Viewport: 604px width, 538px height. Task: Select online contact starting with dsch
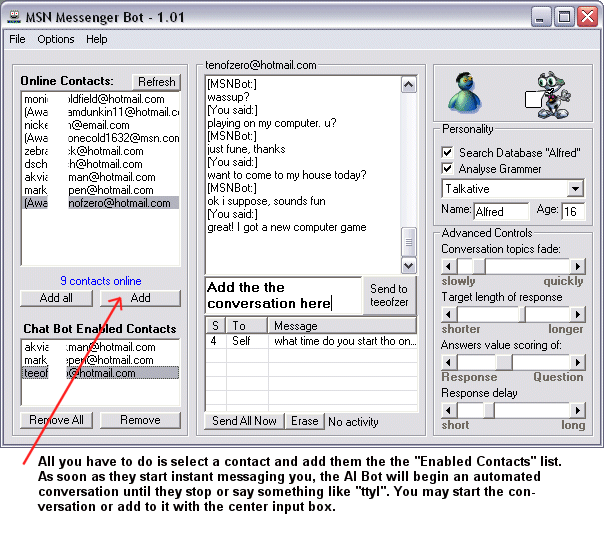(101, 164)
